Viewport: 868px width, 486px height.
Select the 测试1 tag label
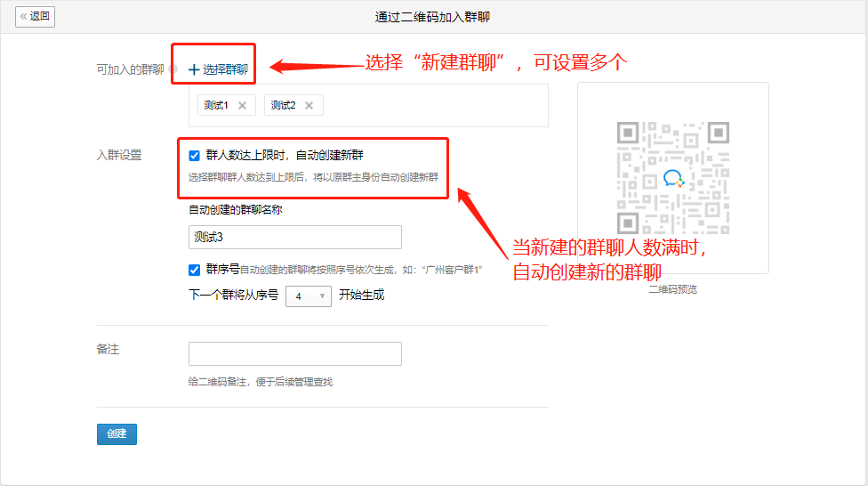coord(216,105)
